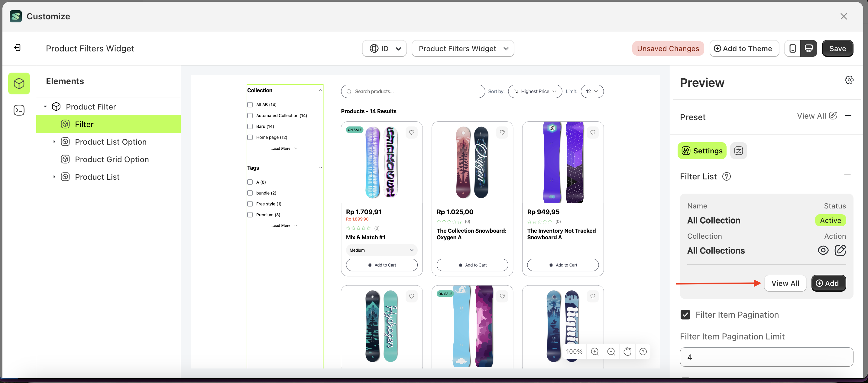Add a new preset with the plus icon
The height and width of the screenshot is (383, 868).
point(848,116)
